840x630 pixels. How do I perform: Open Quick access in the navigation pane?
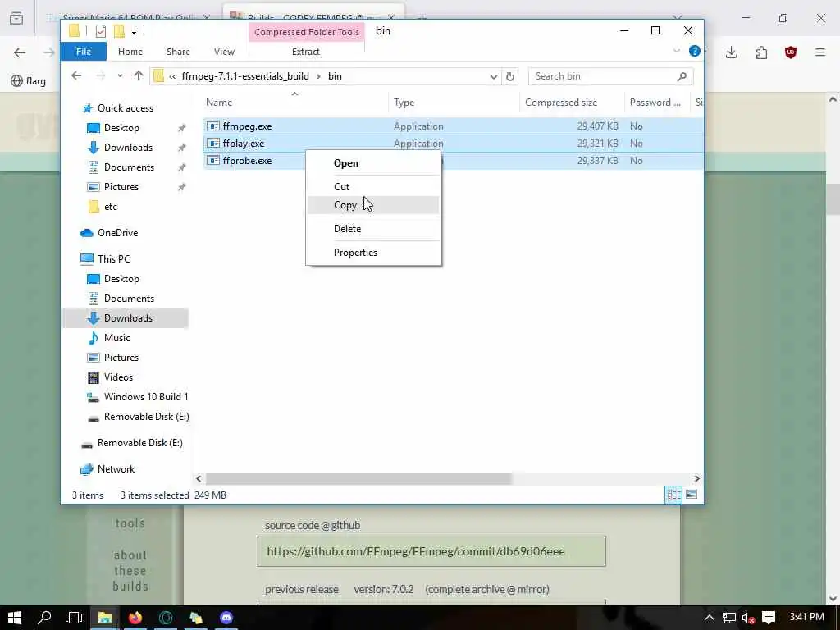point(125,108)
